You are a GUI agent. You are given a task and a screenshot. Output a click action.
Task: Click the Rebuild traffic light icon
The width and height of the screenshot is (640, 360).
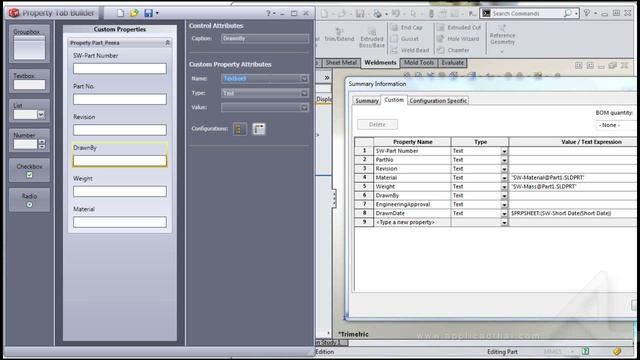[x=431, y=14]
